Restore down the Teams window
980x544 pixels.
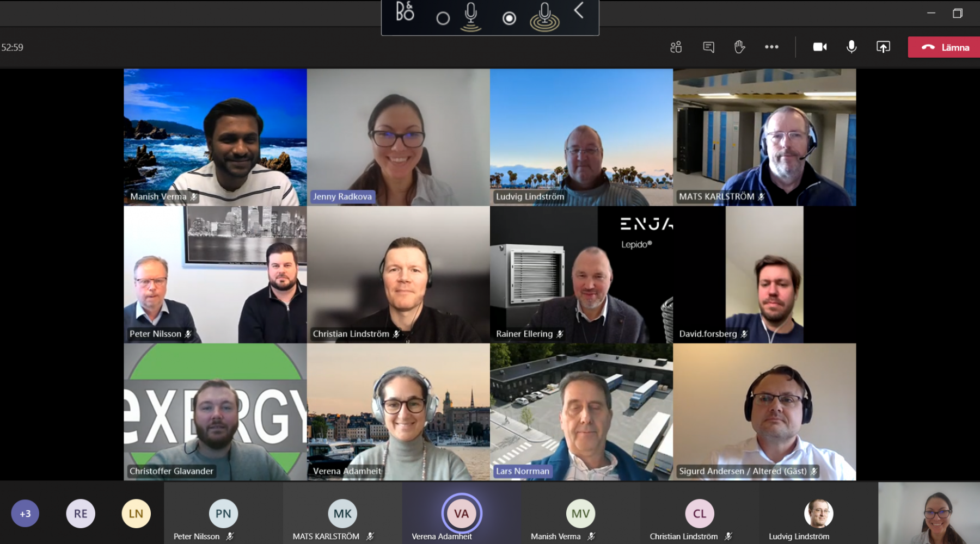coord(958,13)
